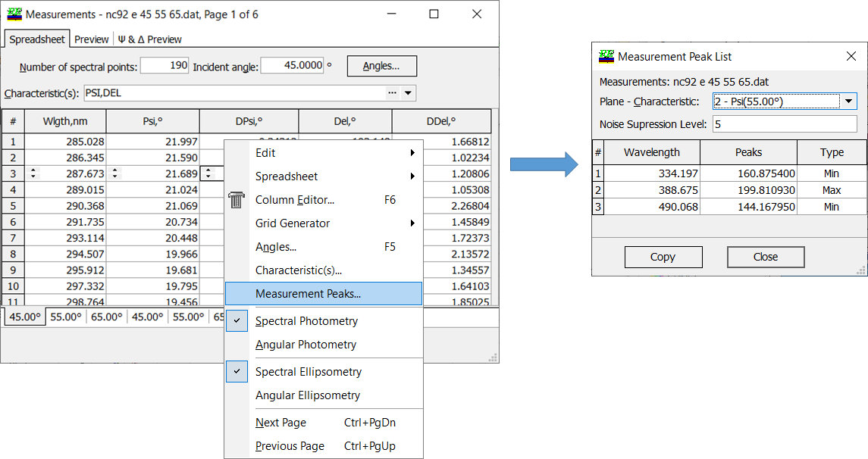Screen dimensions: 868x459
Task: Click the Copy button in Peak List
Action: click(663, 257)
